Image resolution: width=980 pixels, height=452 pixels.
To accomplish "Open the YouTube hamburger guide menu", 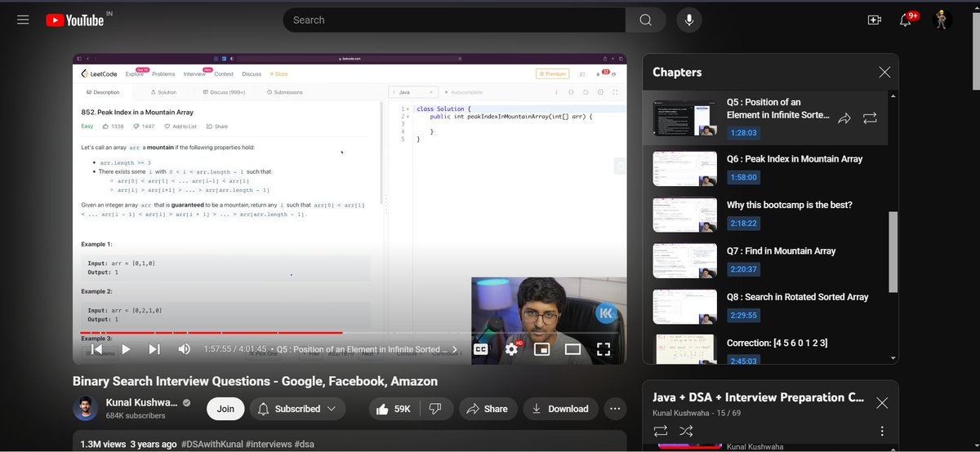I will (23, 20).
